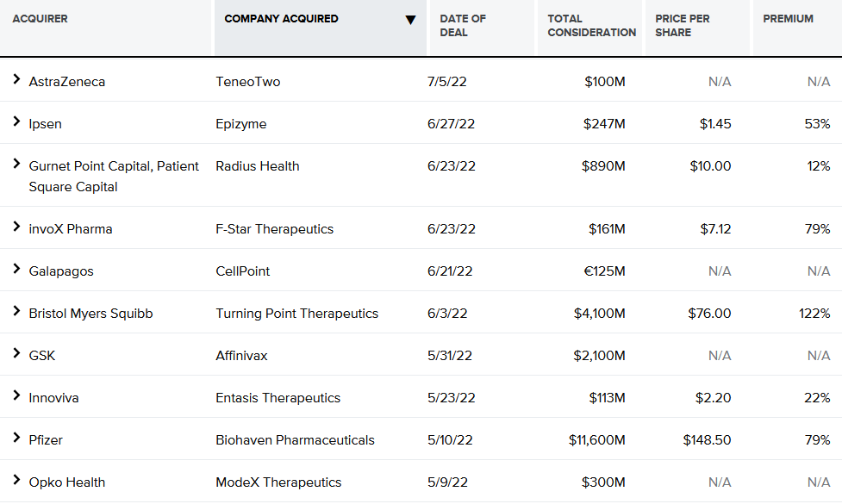This screenshot has height=504, width=842.
Task: Expand the GSK deal row chevron
Action: 16,353
